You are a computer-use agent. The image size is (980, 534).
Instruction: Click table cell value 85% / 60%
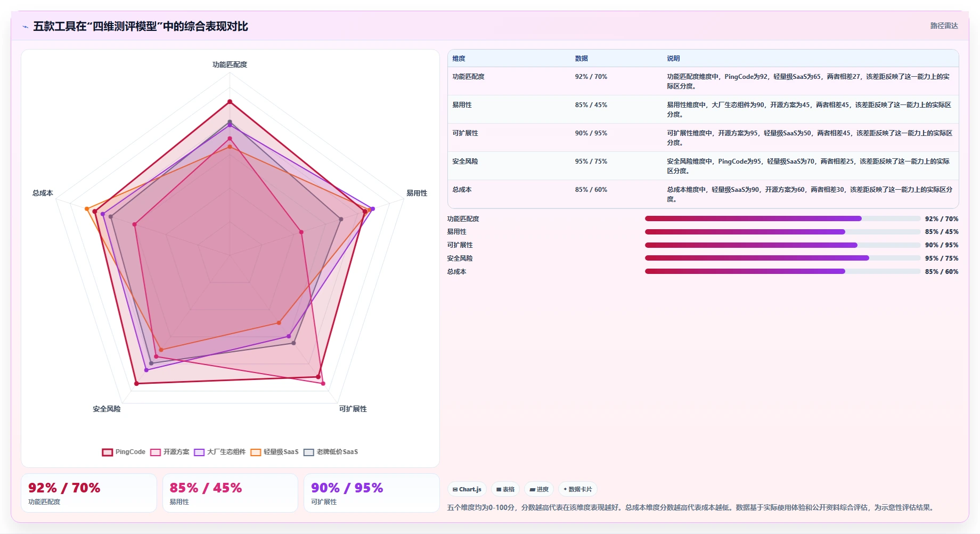point(591,190)
